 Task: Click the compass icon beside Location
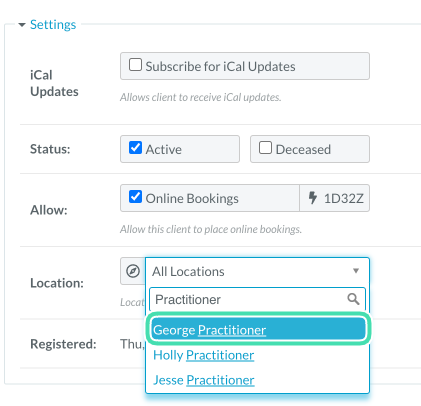click(133, 271)
